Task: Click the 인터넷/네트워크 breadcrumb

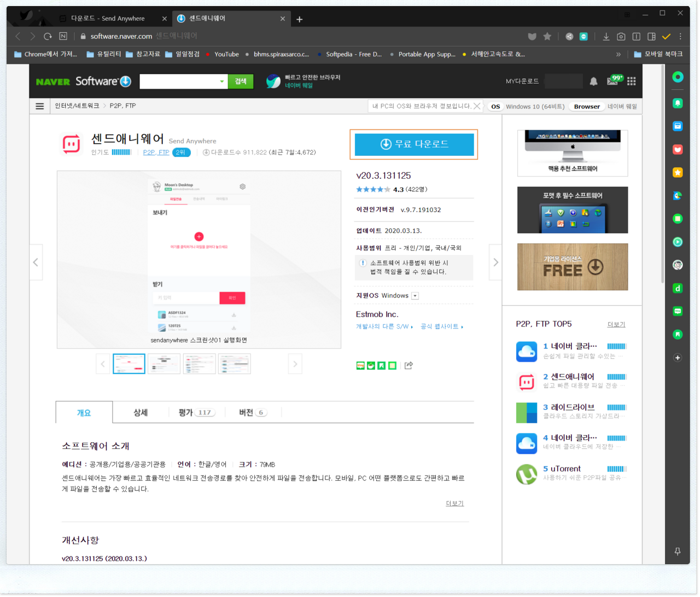Action: point(77,106)
